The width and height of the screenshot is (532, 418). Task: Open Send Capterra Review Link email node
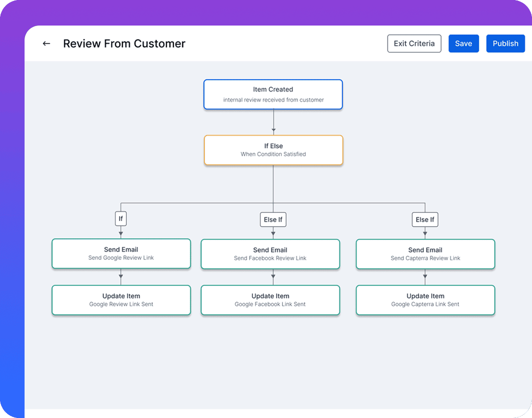point(425,254)
